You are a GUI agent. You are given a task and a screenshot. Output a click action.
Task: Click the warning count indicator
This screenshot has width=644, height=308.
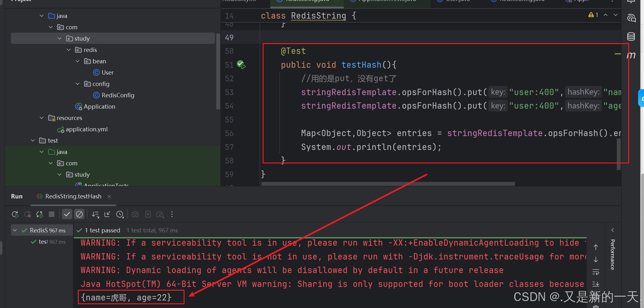pos(593,15)
